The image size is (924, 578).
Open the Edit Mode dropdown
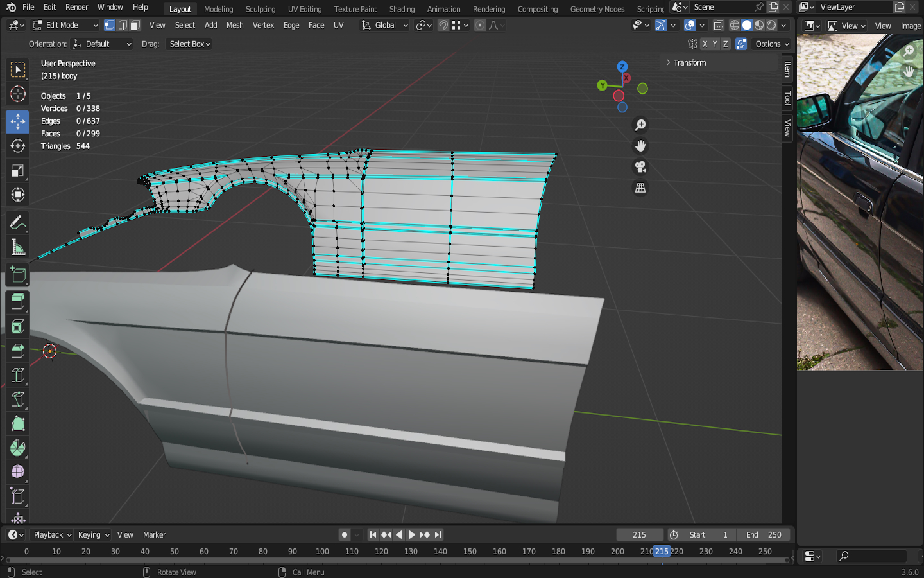65,25
